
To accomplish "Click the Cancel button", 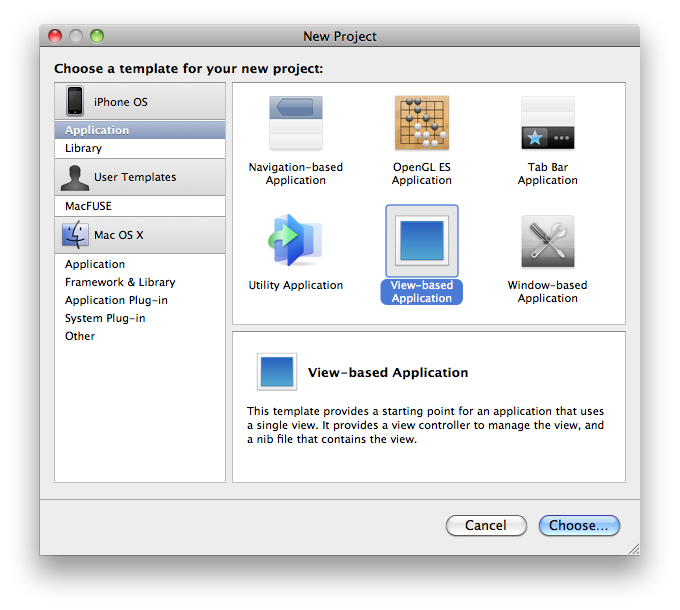I will pos(486,525).
